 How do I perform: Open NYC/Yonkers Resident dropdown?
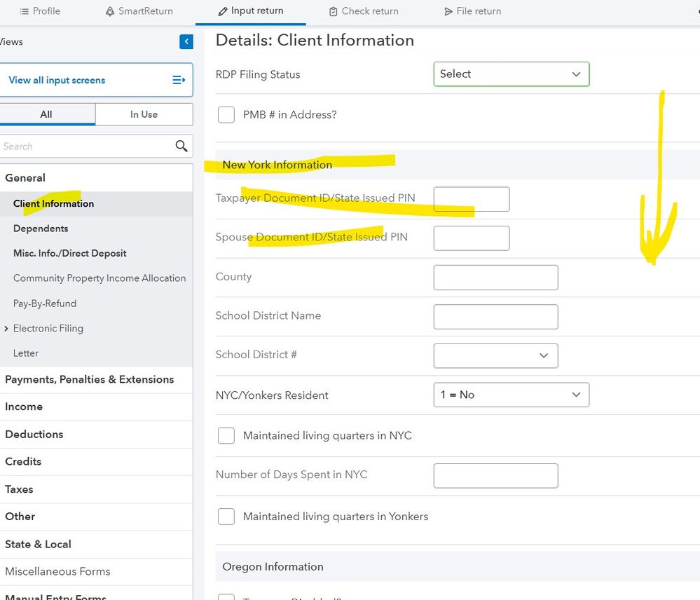tap(511, 395)
